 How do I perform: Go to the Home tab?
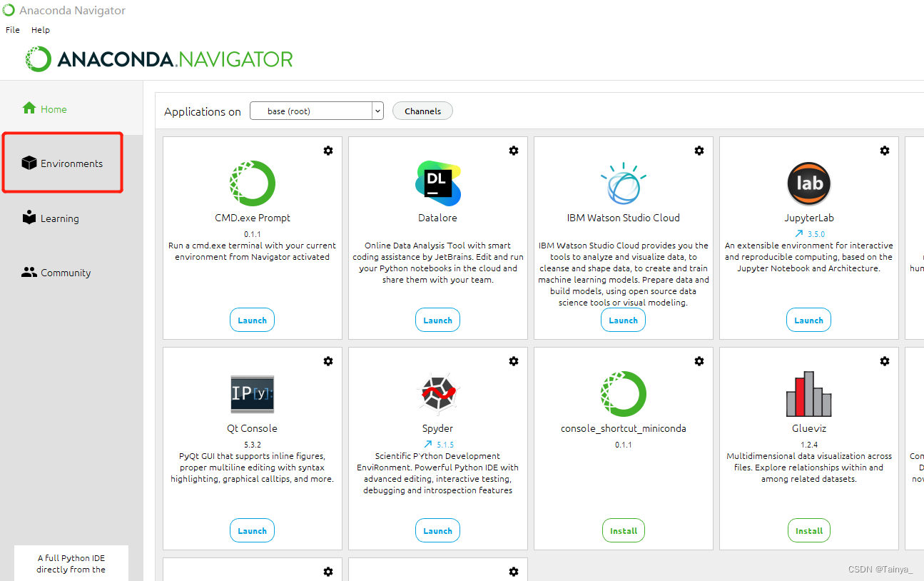71,108
